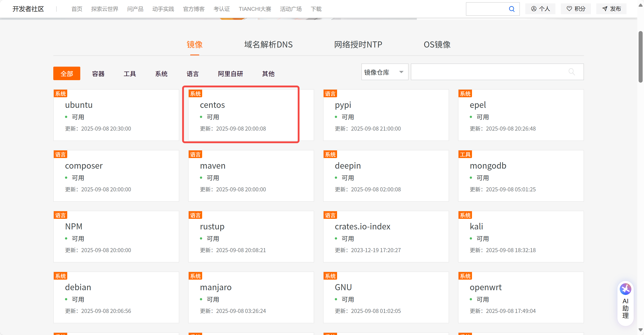The height and width of the screenshot is (335, 644).
Task: Filter by 系统 category in filter bar
Action: coord(161,74)
